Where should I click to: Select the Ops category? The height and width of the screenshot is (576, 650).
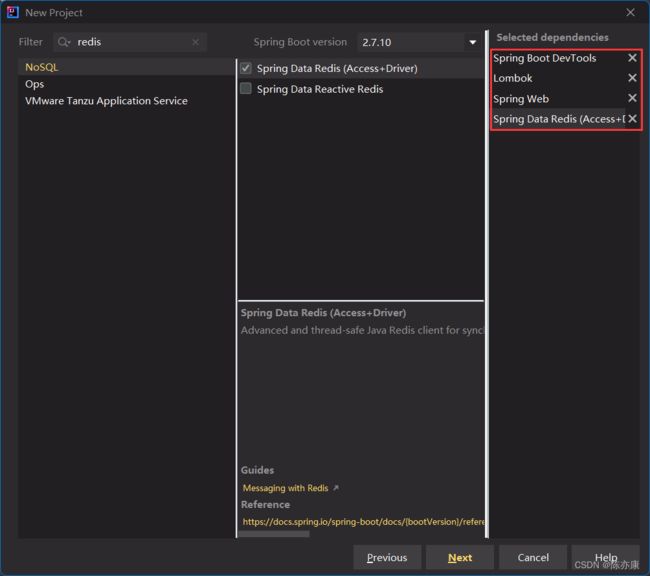[126, 84]
